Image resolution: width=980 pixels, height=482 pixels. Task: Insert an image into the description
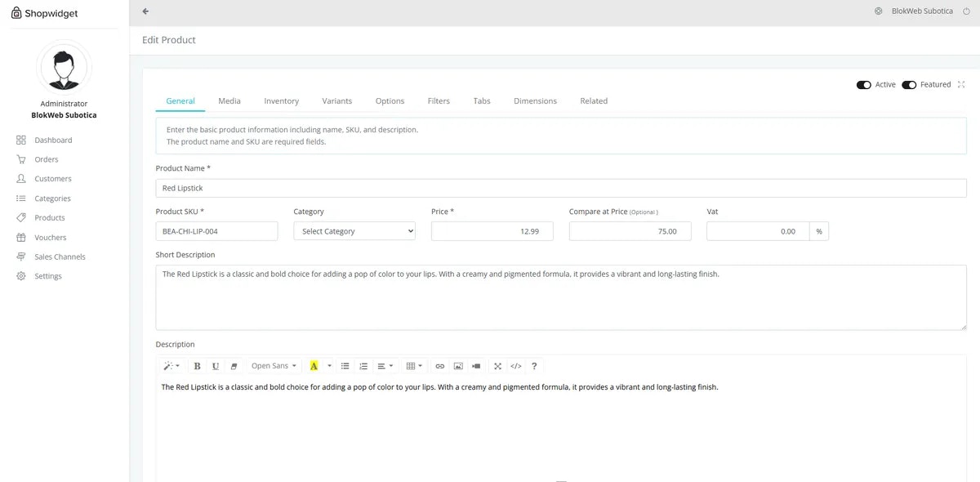[x=457, y=365]
